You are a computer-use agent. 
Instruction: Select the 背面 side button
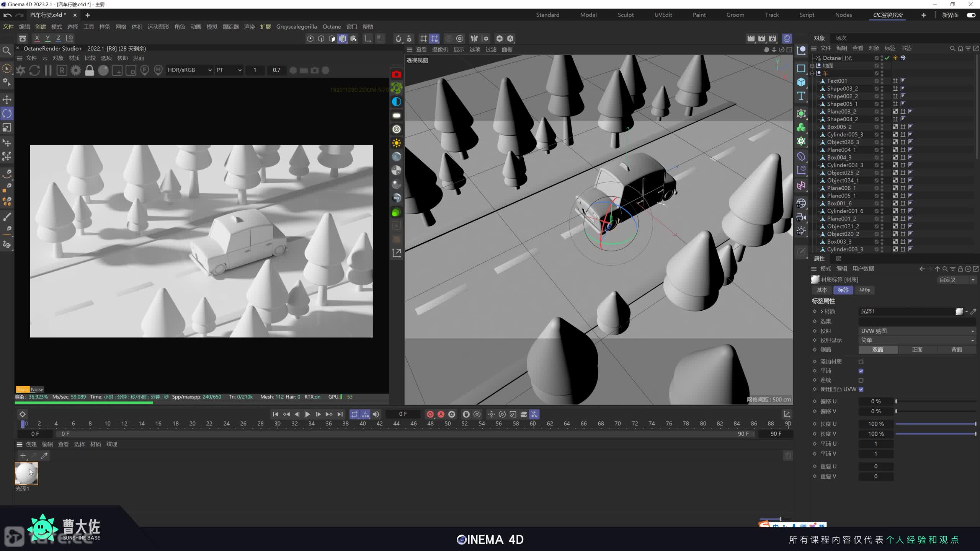click(x=956, y=350)
